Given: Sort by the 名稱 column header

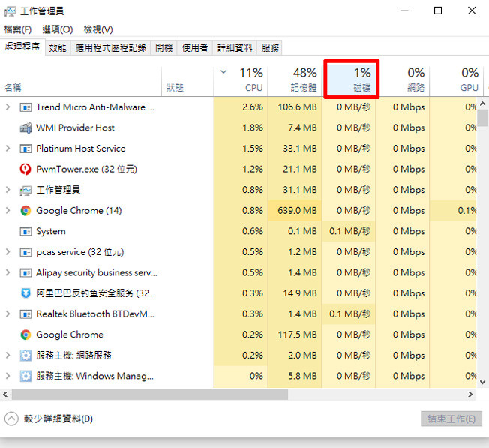Looking at the screenshot, I should coord(81,80).
